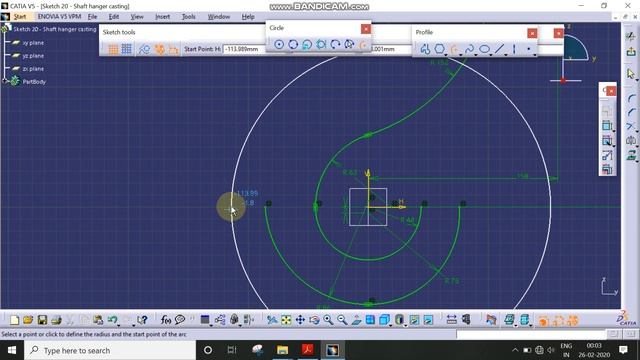
Task: Click the Save icon
Action: (x=42, y=320)
